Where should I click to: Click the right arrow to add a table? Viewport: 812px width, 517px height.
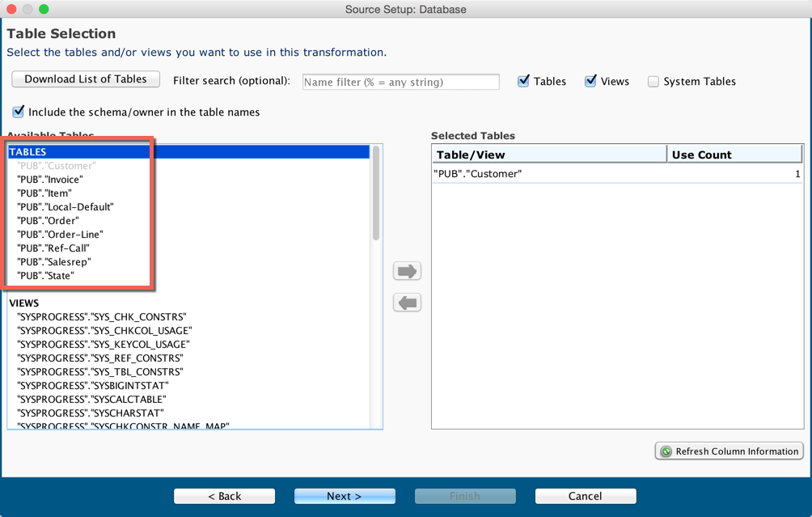pos(407,270)
